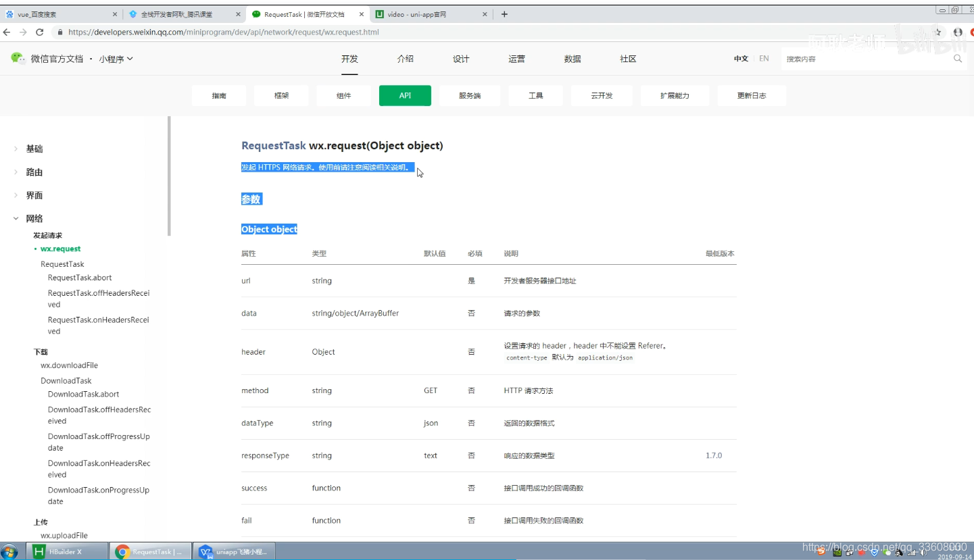This screenshot has height=560, width=974.
Task: Select the 开发 top menu
Action: coord(349,59)
